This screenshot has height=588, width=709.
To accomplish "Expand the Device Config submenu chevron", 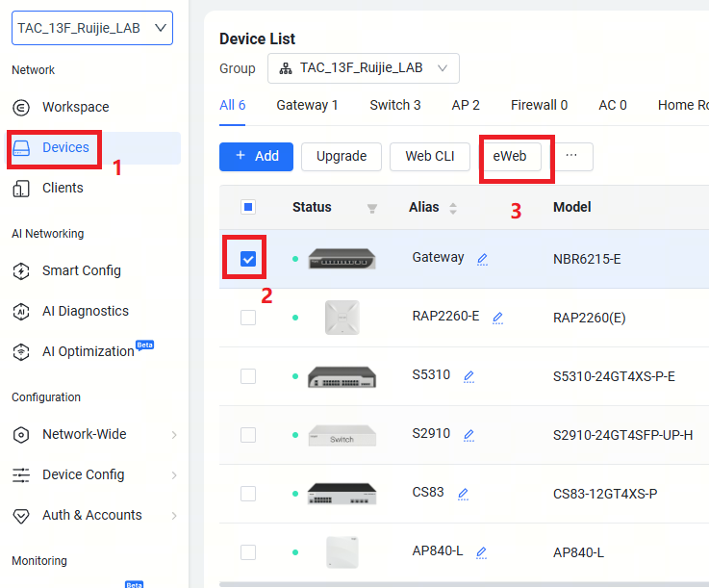I will (x=174, y=475).
